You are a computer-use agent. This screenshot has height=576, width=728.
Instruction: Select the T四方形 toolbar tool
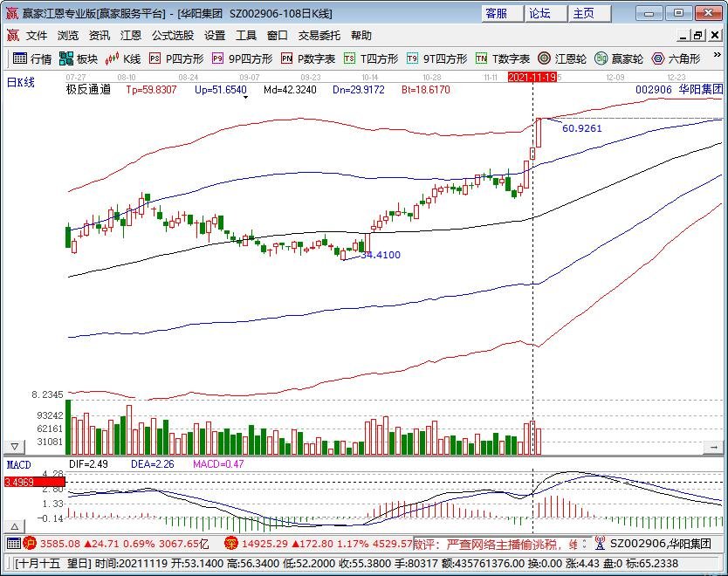click(370, 58)
